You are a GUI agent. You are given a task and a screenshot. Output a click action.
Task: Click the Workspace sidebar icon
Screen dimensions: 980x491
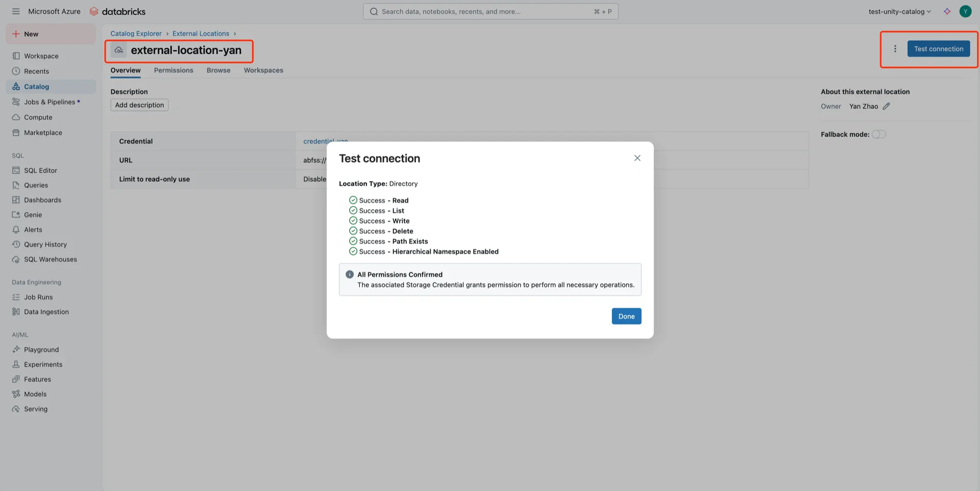pos(16,56)
